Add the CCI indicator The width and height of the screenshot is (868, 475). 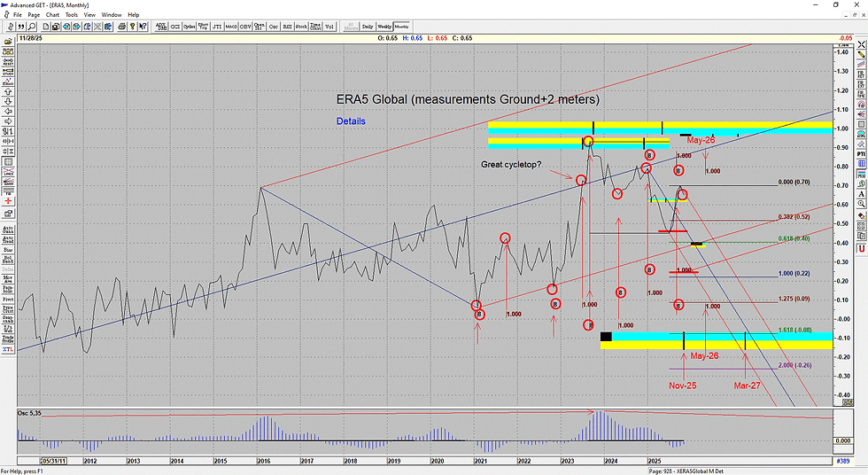coord(175,27)
